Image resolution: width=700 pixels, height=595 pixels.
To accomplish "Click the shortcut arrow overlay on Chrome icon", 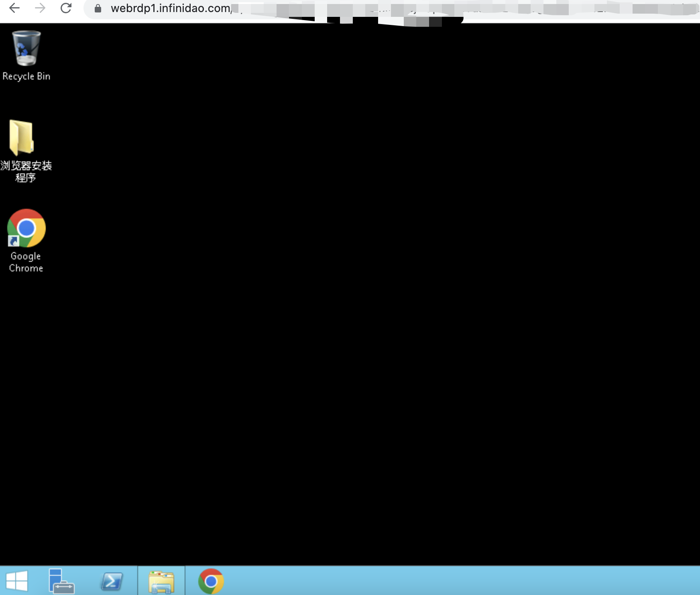I will click(x=13, y=241).
